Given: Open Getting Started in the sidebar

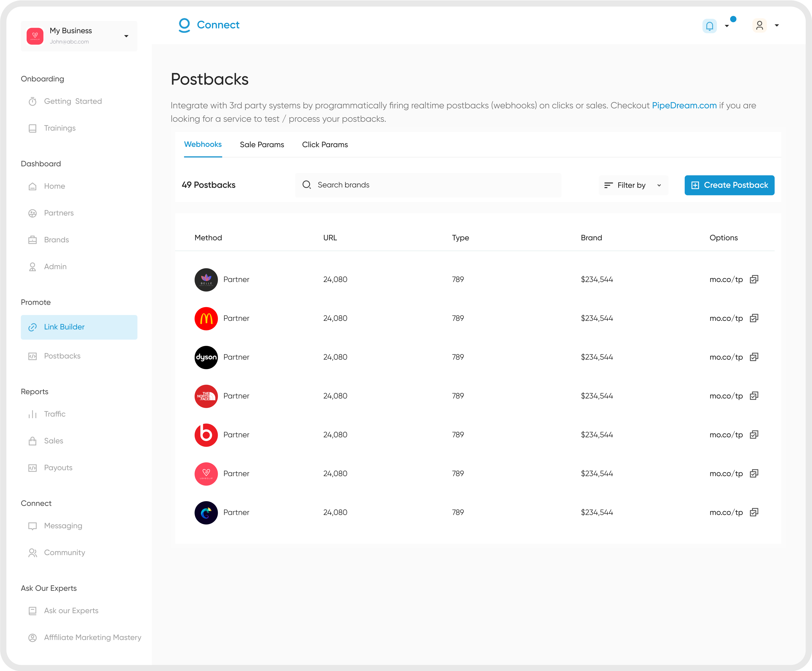Looking at the screenshot, I should pos(65,101).
